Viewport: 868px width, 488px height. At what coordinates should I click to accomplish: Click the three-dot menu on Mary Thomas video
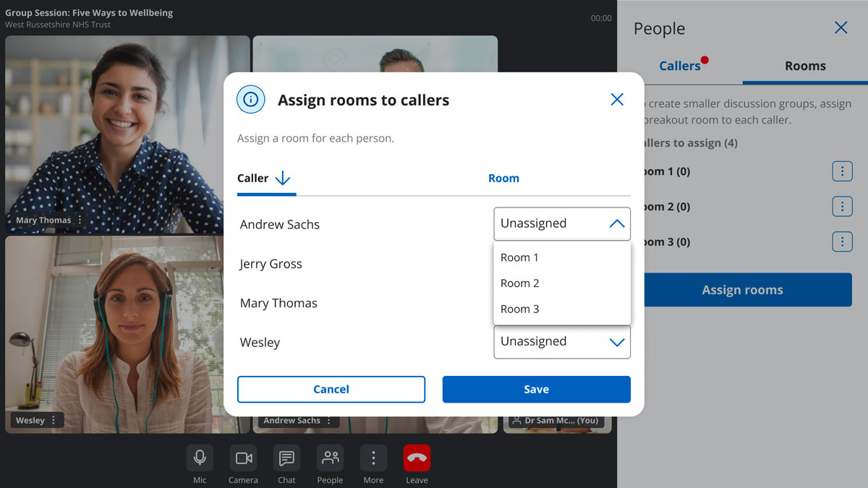pos(80,221)
